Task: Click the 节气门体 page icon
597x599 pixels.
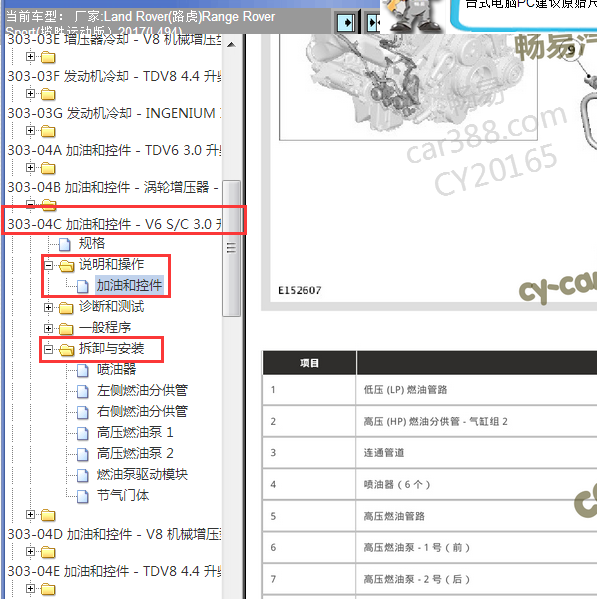Action: [83, 496]
